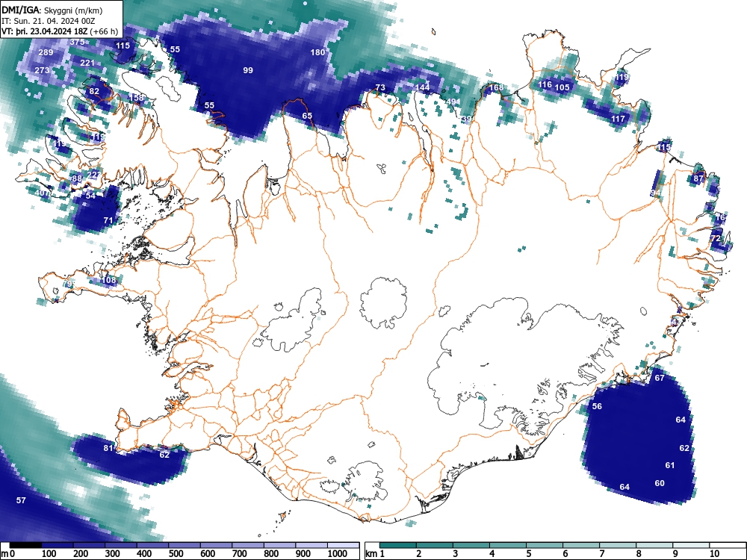Click the visibility value 180
The width and height of the screenshot is (747, 560).
317,52
